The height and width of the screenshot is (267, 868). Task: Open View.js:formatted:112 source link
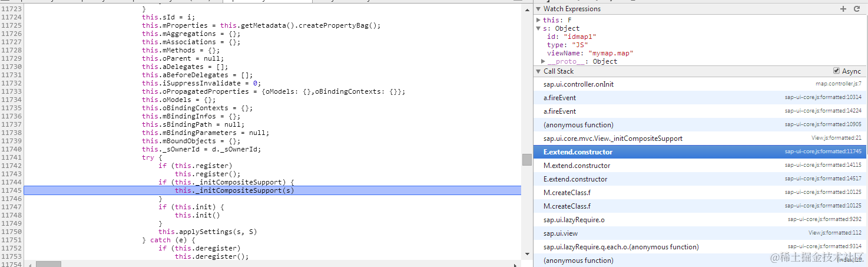[x=835, y=233]
